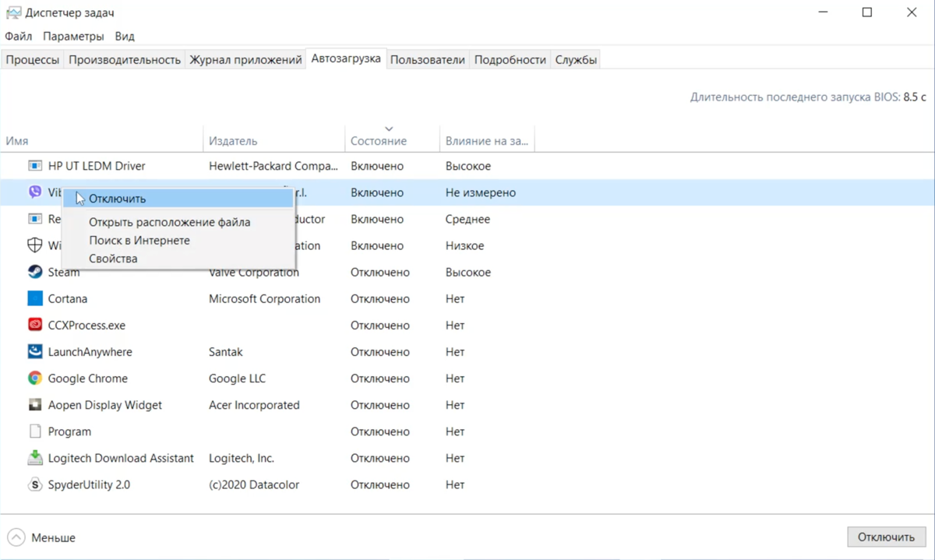Switch to the Подробности tab
The image size is (935, 560).
pyautogui.click(x=510, y=60)
